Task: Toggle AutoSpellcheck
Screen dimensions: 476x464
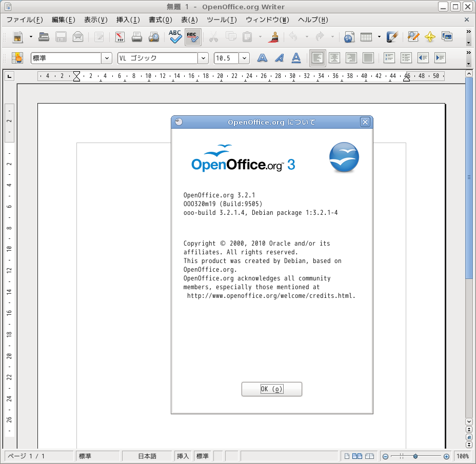Action: (193, 37)
